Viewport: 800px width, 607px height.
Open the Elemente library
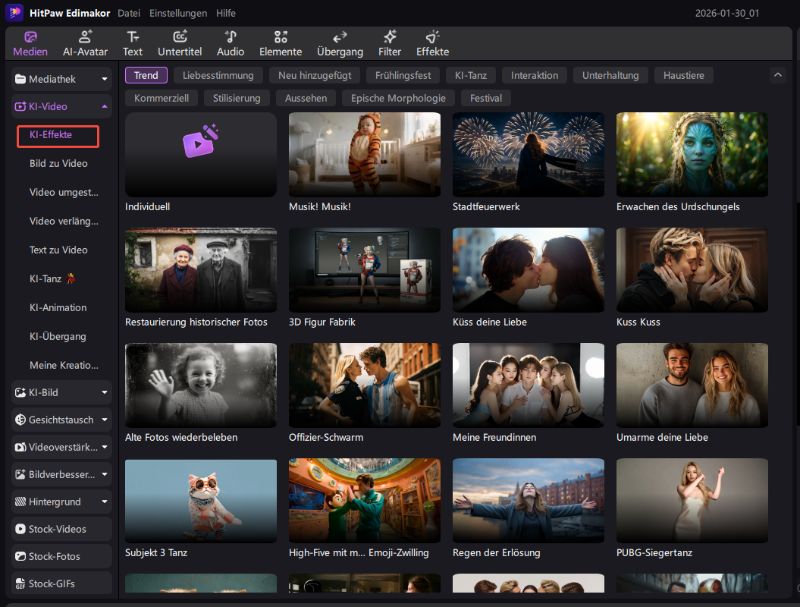[280, 43]
